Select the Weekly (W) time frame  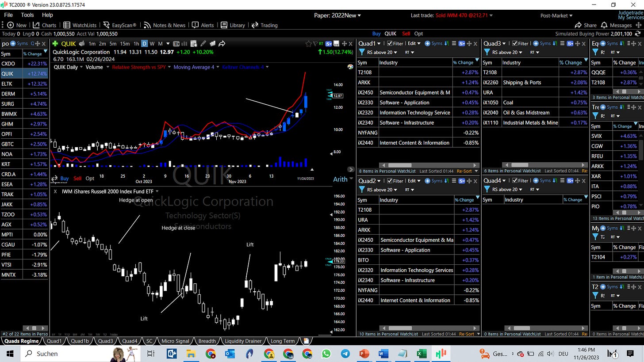coord(152,44)
